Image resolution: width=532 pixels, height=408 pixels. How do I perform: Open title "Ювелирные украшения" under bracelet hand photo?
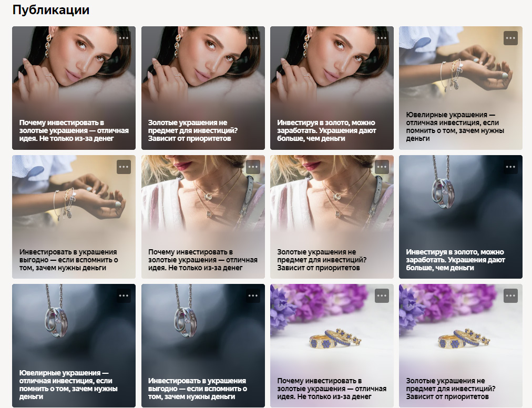click(455, 127)
